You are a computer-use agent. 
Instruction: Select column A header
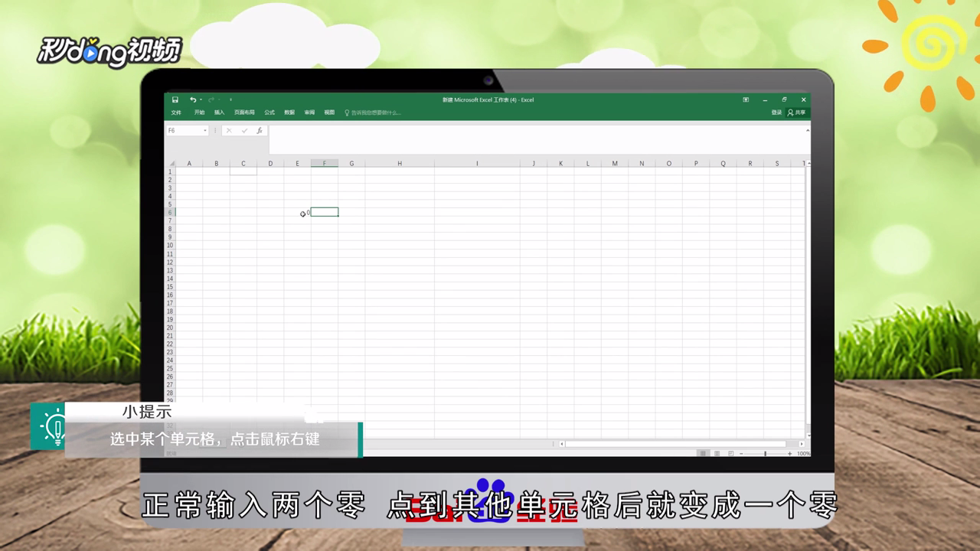click(189, 164)
